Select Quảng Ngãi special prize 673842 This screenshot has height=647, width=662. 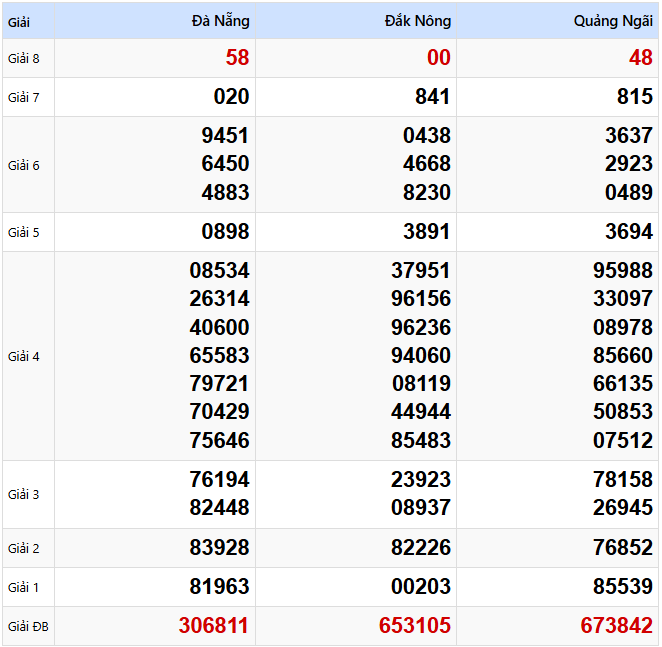click(616, 626)
